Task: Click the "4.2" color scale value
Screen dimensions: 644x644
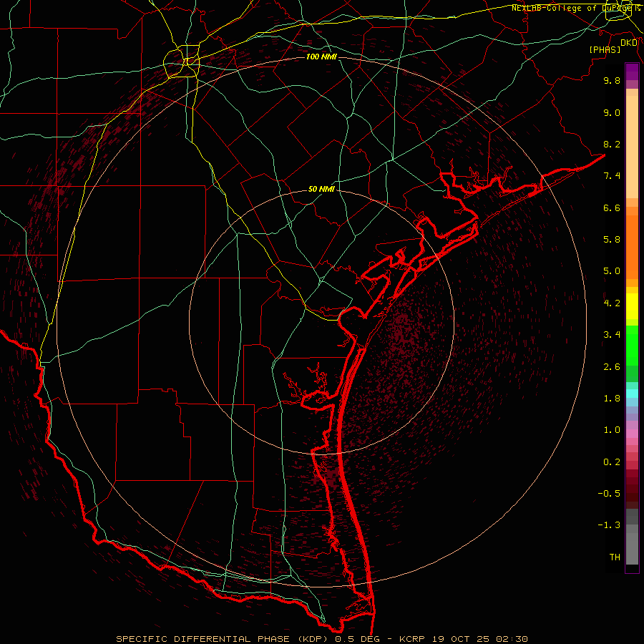Action: click(612, 303)
